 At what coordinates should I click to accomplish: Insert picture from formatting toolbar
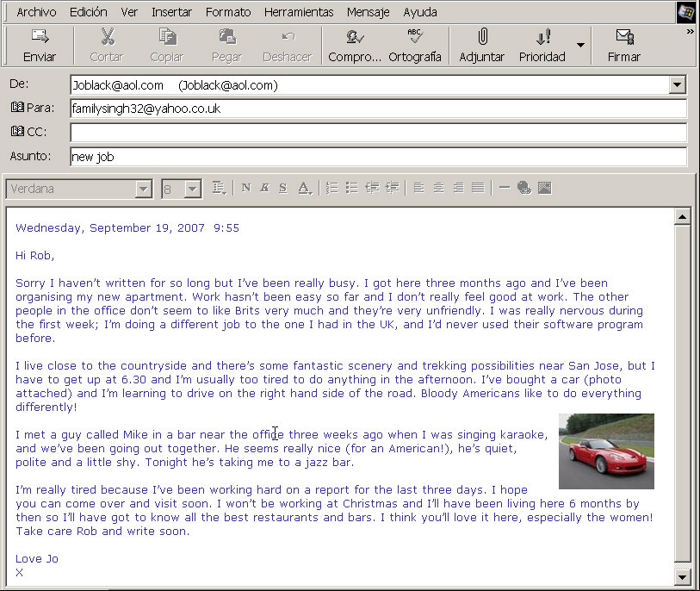tap(545, 188)
